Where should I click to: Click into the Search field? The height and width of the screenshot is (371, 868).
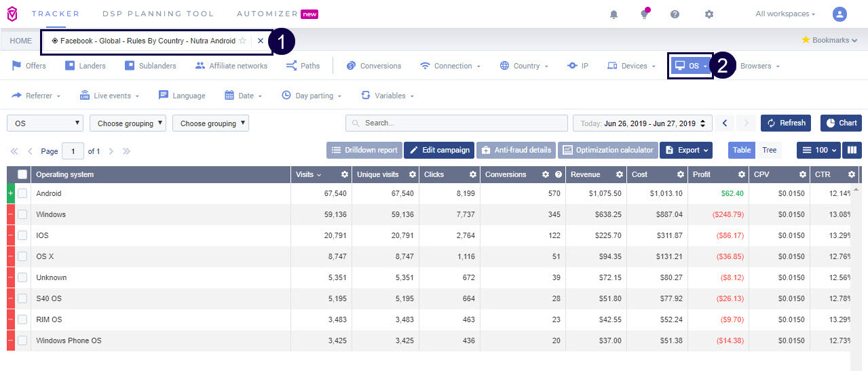[x=456, y=123]
